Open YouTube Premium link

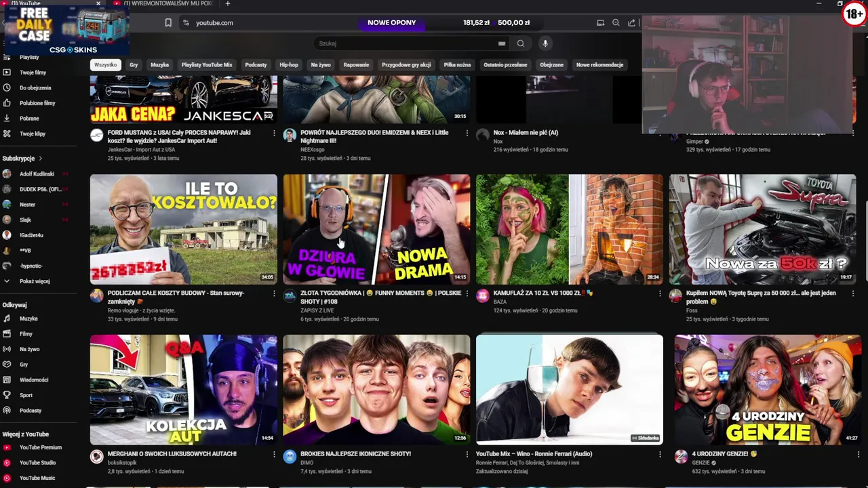click(41, 447)
